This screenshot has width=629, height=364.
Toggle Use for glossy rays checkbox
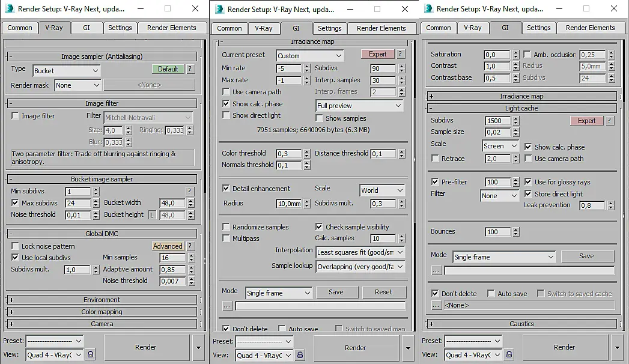pyautogui.click(x=528, y=181)
